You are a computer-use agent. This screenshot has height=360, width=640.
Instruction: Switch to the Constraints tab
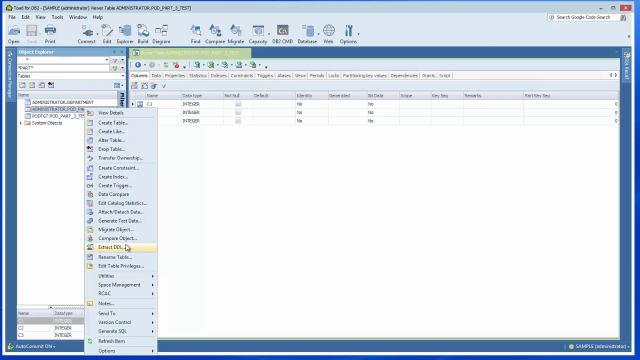coord(242,76)
